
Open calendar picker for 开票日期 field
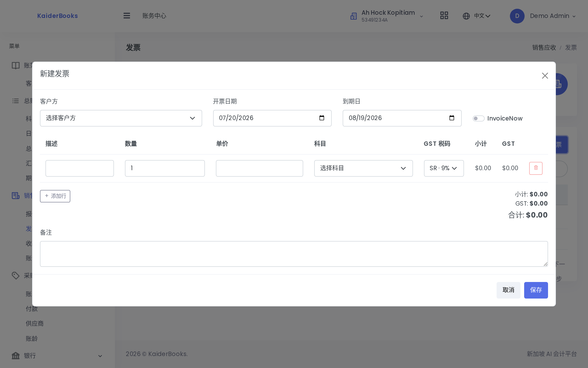pyautogui.click(x=322, y=118)
